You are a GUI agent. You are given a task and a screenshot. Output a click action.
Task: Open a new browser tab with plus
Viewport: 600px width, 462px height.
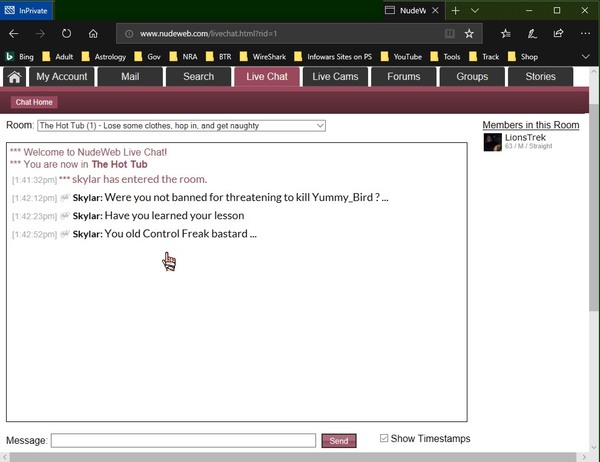456,9
